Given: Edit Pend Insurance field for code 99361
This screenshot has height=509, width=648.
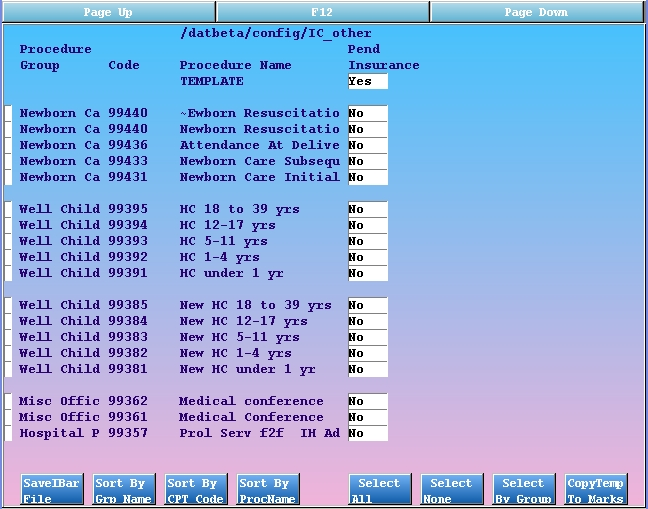Looking at the screenshot, I should [x=368, y=417].
